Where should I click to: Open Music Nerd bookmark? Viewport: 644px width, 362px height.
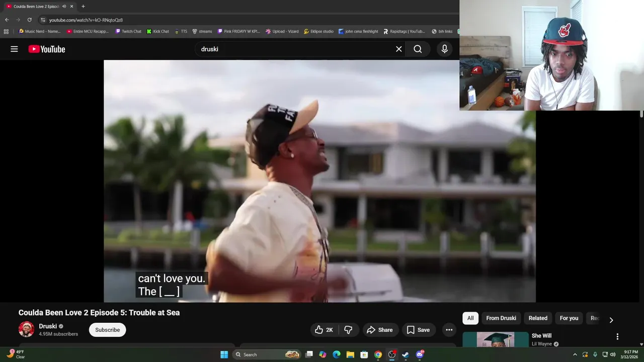39,31
